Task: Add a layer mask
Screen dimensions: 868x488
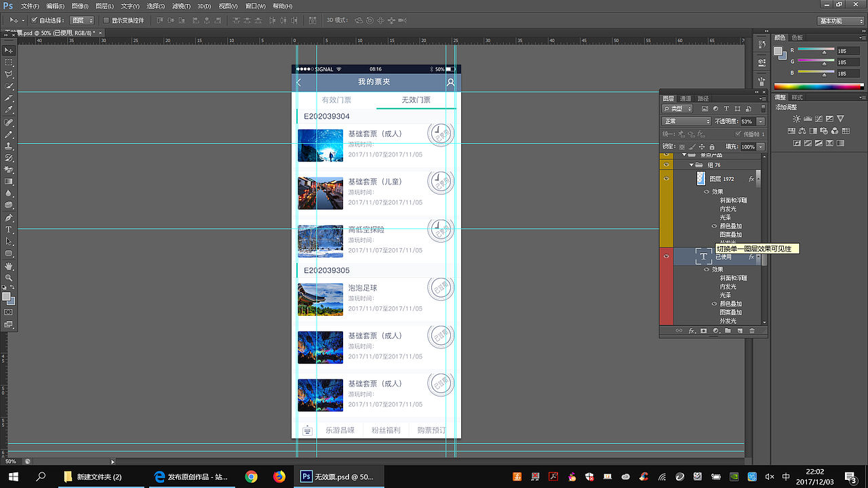Action: [x=703, y=331]
